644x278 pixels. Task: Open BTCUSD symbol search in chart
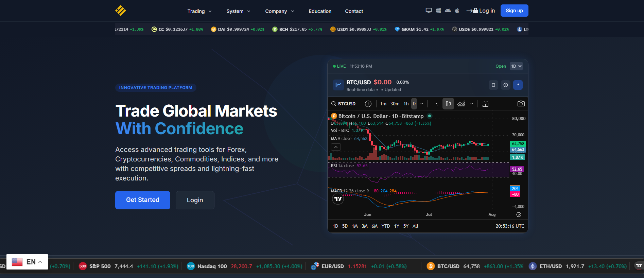[344, 104]
